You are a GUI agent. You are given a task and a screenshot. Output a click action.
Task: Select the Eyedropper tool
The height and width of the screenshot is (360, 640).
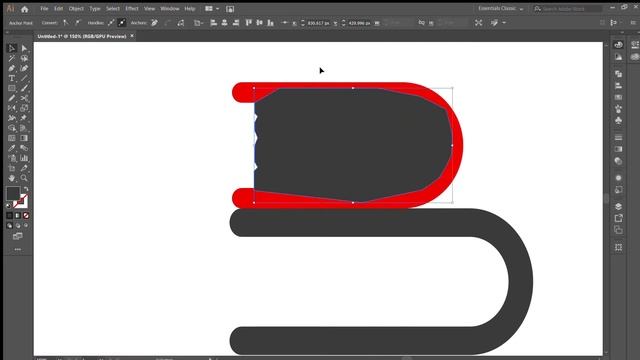coord(11,148)
